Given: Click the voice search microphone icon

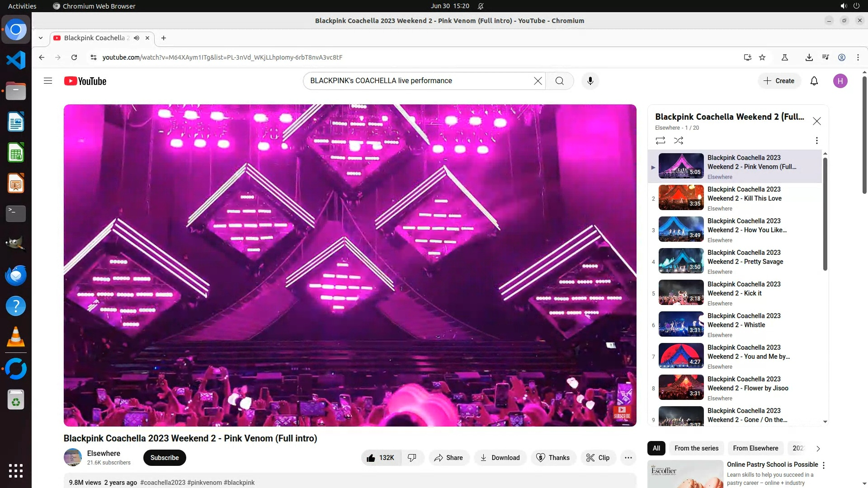Looking at the screenshot, I should 590,81.
